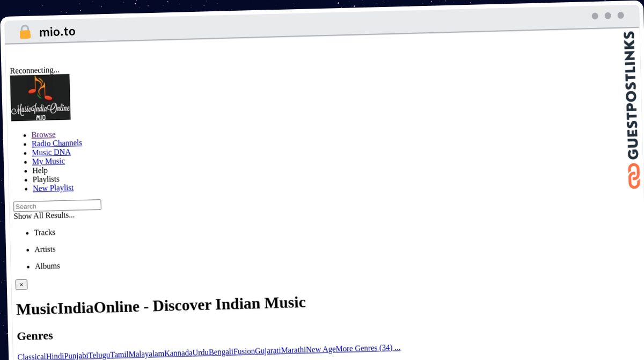Click the Reconnecting... status text
This screenshot has width=644, height=360.
pos(35,70)
